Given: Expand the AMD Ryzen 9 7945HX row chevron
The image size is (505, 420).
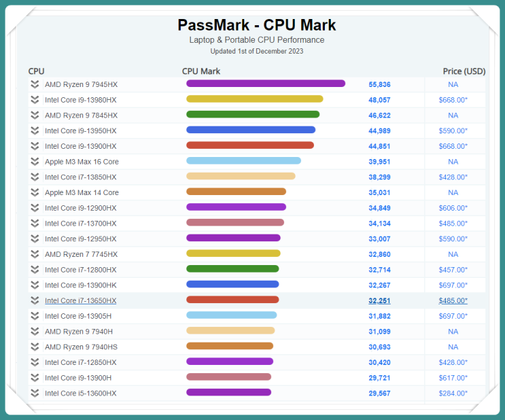Looking at the screenshot, I should point(35,84).
